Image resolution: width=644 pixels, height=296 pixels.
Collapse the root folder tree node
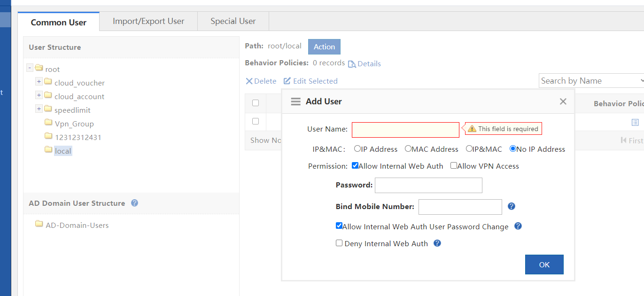30,68
